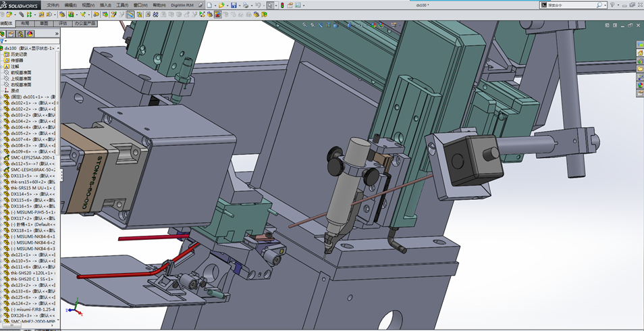
Task: Select 上视基准面 plane in tree
Action: pyautogui.click(x=21, y=78)
